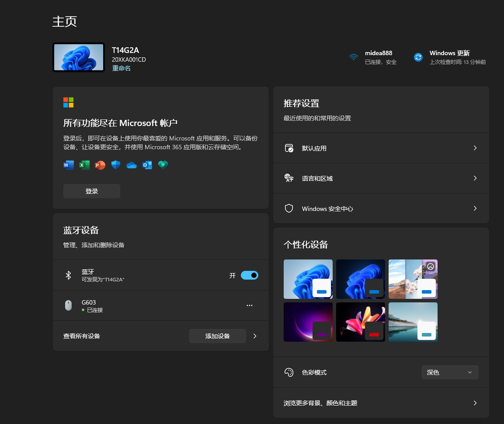Select the cherry blossom landscape theme

(413, 279)
